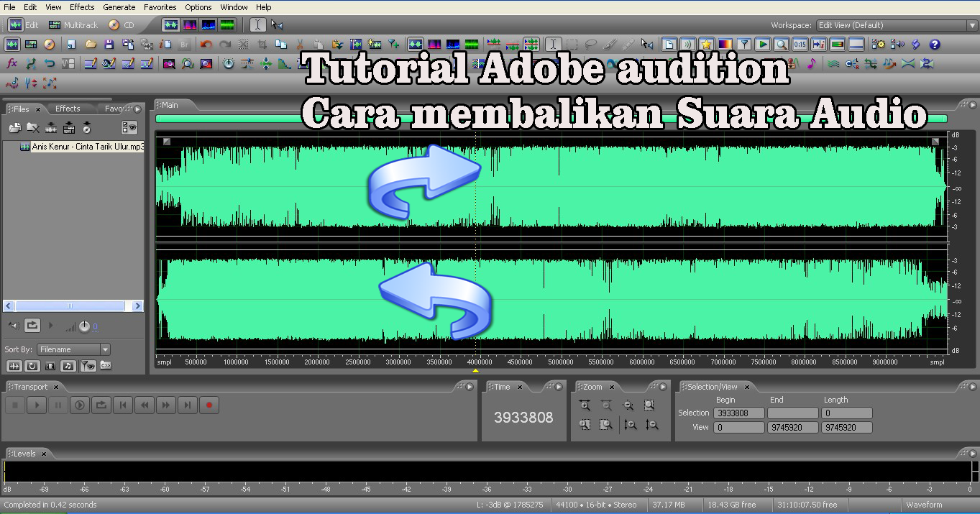Open the Zoom panel options menu arrow

(662, 387)
